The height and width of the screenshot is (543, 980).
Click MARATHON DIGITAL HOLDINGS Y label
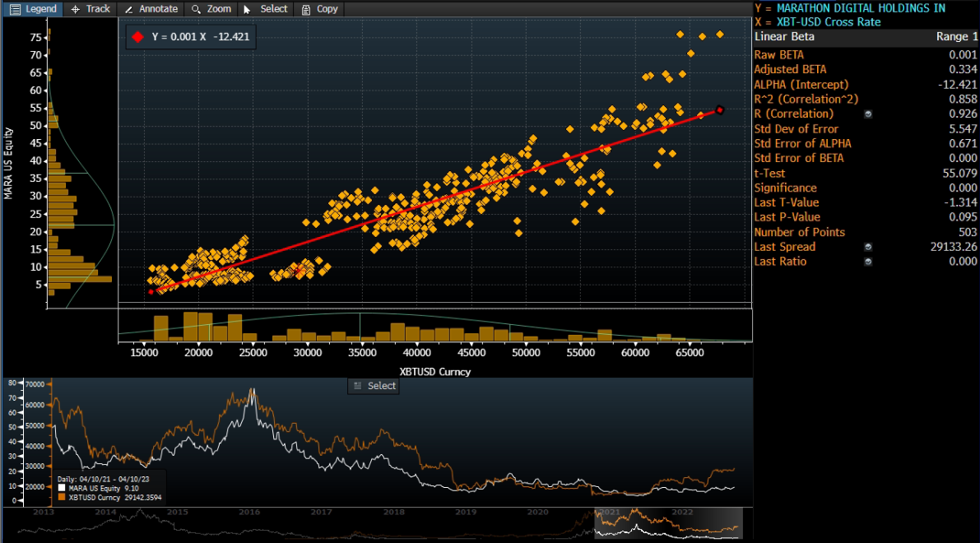[x=861, y=8]
